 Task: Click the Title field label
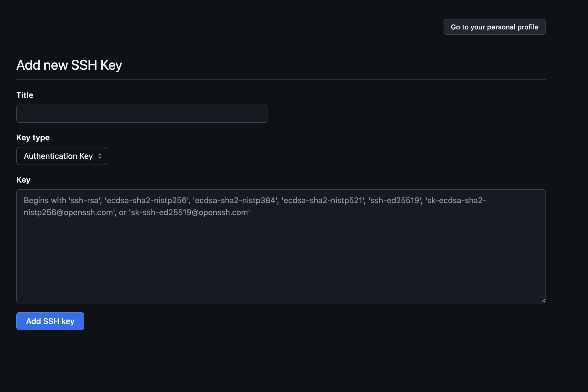click(x=25, y=95)
